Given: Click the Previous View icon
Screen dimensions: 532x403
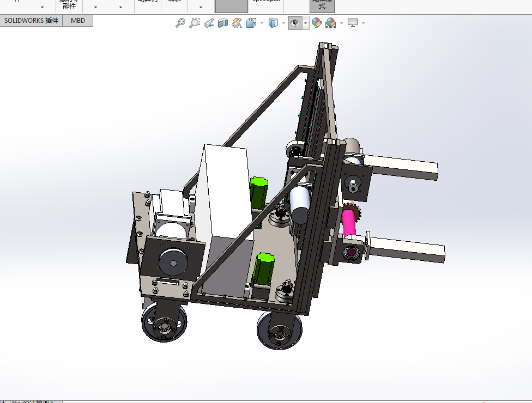Looking at the screenshot, I should click(209, 23).
